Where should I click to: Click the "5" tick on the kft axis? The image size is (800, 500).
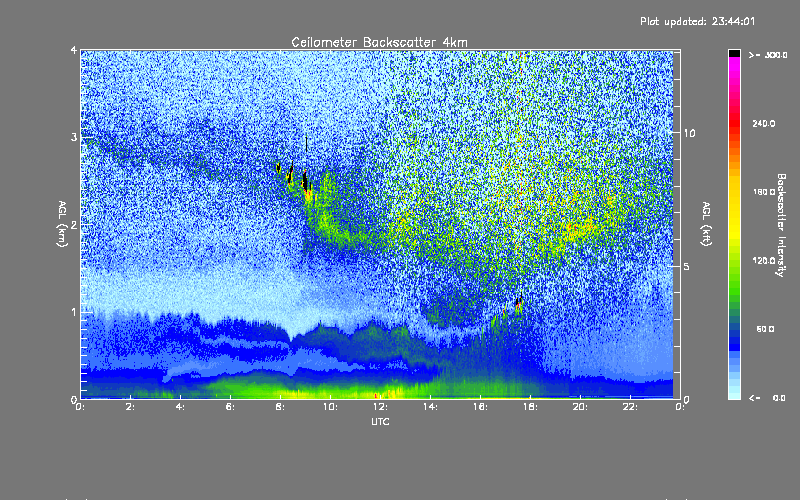(x=686, y=266)
